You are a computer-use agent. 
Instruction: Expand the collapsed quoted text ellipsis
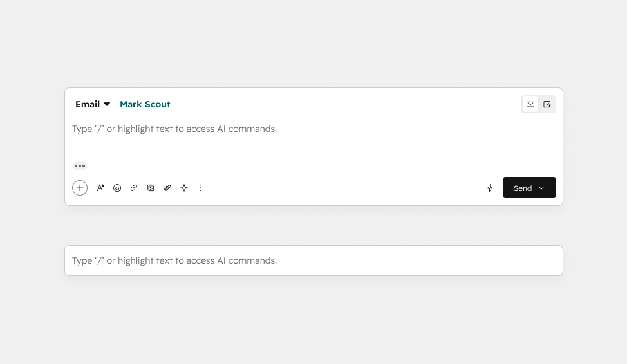tap(80, 166)
